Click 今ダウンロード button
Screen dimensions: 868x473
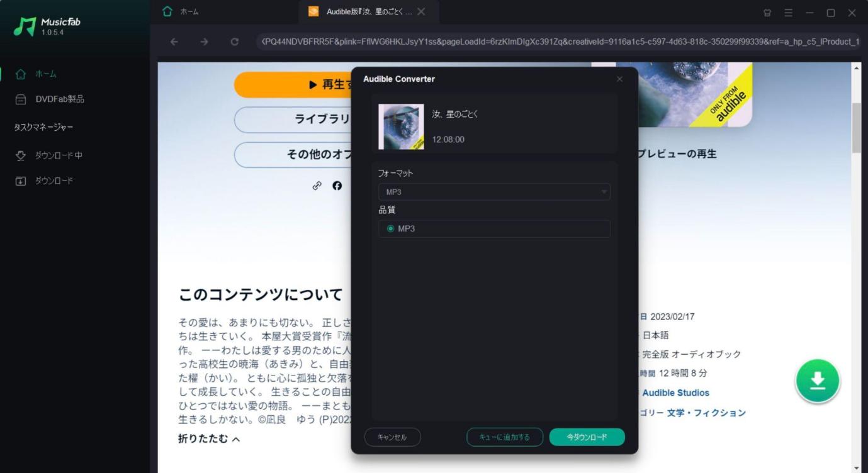[587, 437]
